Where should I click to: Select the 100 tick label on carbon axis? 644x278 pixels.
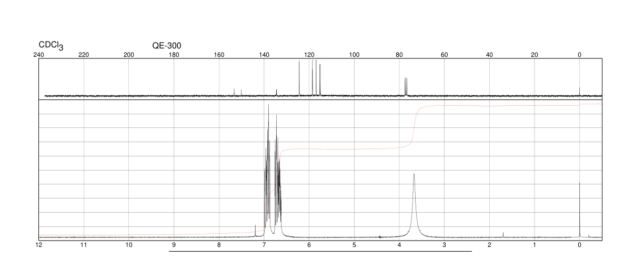[354, 55]
